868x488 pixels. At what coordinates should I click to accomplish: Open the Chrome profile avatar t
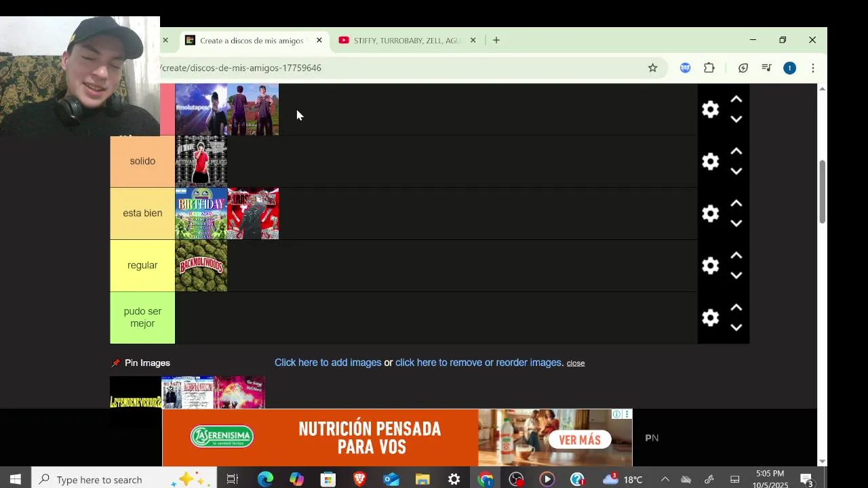(x=789, y=68)
